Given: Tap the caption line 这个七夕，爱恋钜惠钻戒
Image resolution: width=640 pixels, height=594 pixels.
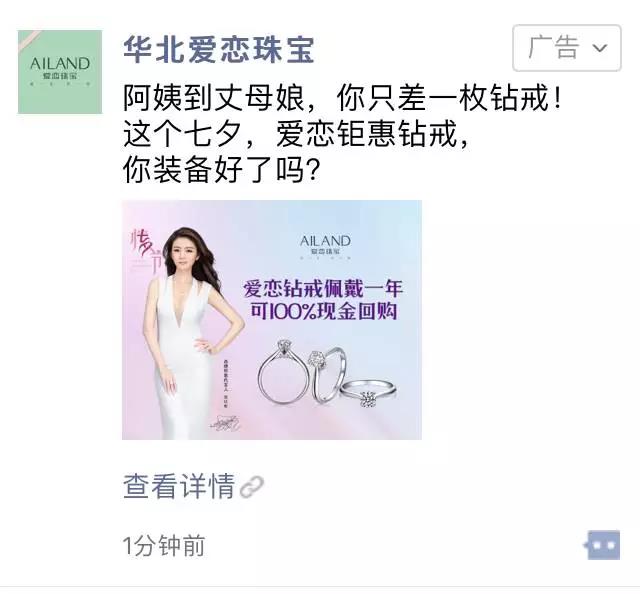Looking at the screenshot, I should click(296, 134).
